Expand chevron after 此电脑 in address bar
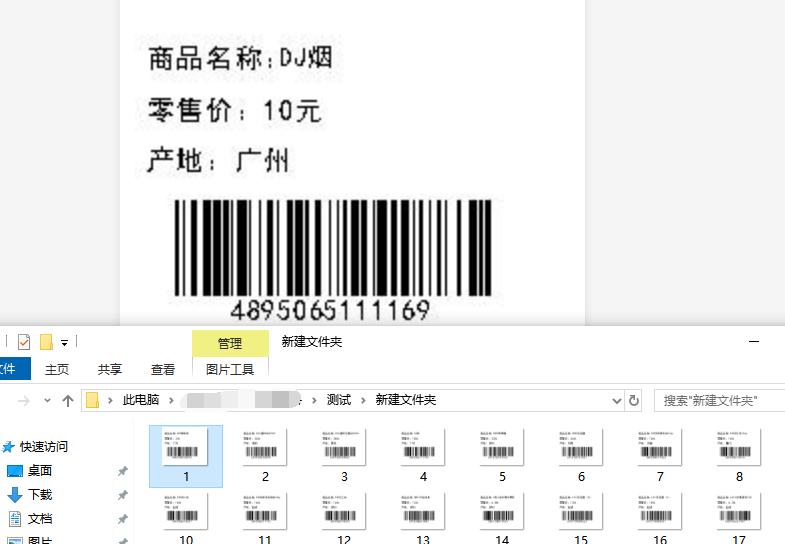Image resolution: width=785 pixels, height=544 pixels. coord(171,400)
